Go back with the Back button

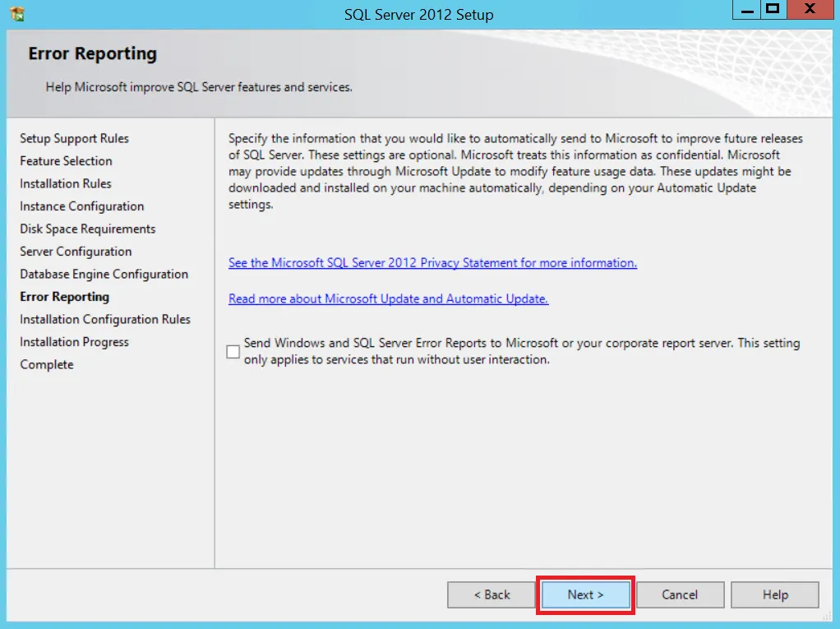click(x=492, y=594)
